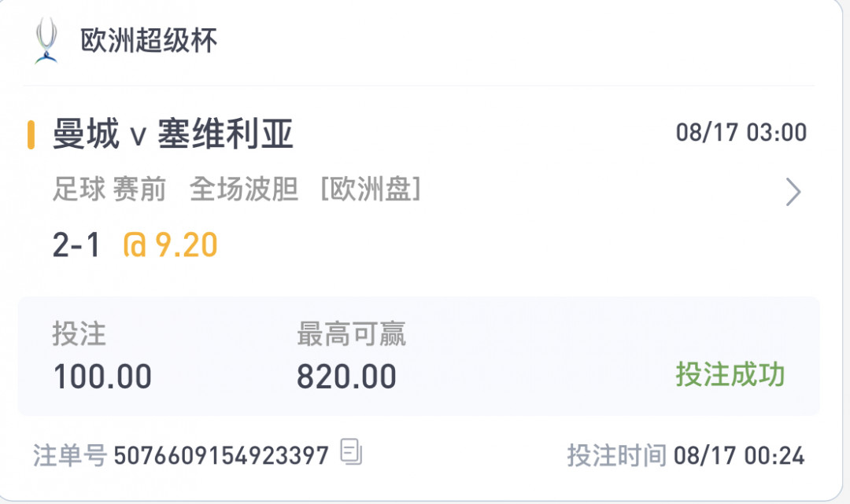Click the 全场波胆 market type text
The image size is (850, 504).
tap(244, 189)
